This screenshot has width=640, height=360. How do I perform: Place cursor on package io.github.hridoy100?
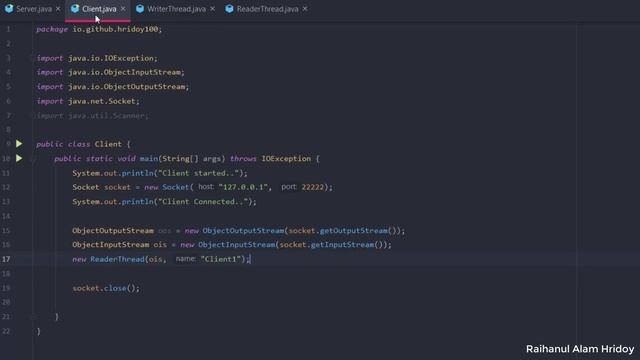pos(99,29)
